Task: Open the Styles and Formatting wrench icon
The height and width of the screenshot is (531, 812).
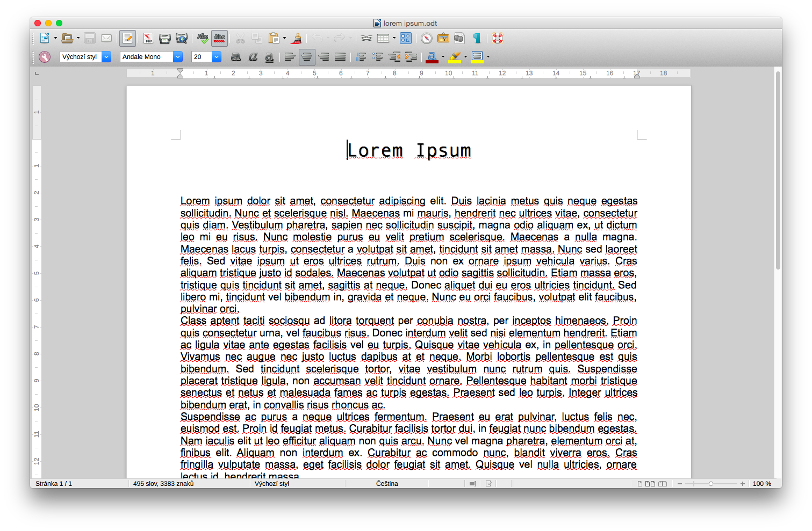Action: point(45,57)
